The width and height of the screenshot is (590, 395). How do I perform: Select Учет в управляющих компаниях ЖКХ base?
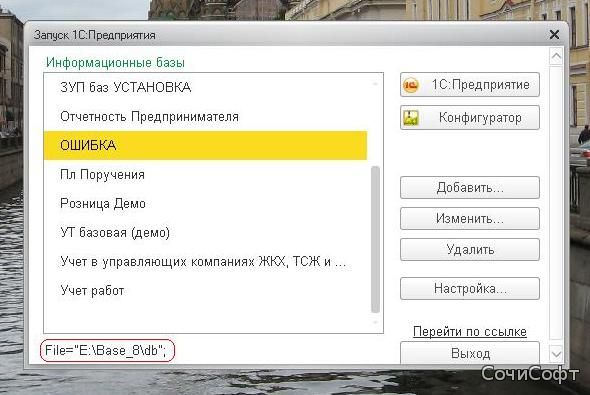click(x=205, y=261)
